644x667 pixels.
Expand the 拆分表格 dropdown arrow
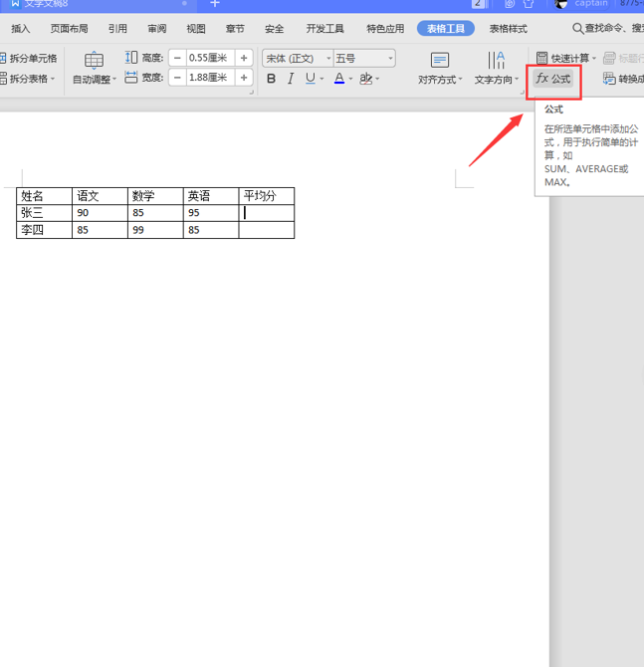[x=53, y=79]
